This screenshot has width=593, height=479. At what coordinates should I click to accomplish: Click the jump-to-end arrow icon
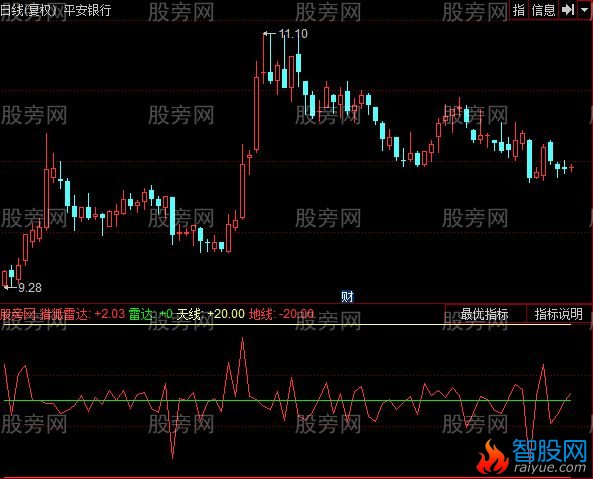pyautogui.click(x=568, y=9)
